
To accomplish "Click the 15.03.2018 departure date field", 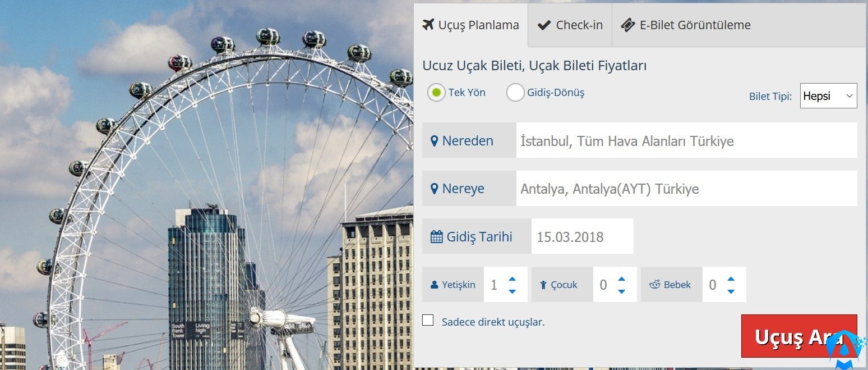I will coord(583,236).
